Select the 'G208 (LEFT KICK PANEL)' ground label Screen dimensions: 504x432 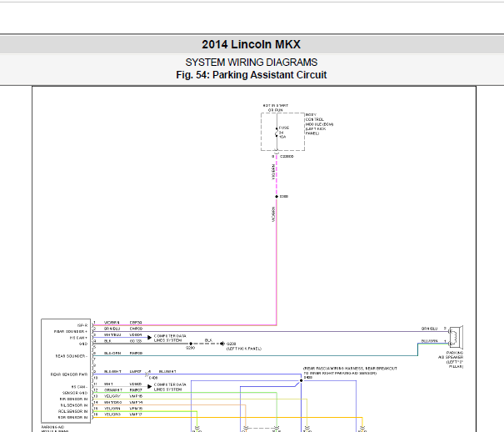243,346
